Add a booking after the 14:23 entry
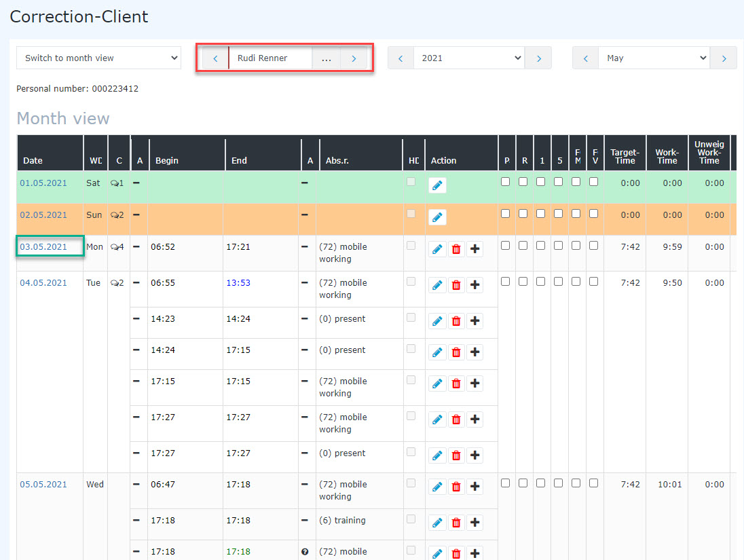The image size is (744, 560). [475, 321]
